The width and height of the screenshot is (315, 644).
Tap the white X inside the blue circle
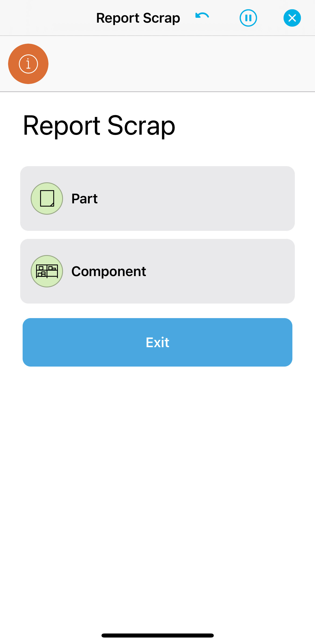click(x=292, y=18)
